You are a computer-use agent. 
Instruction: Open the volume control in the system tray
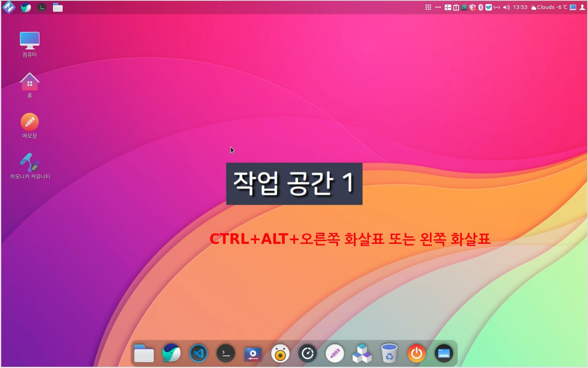506,7
